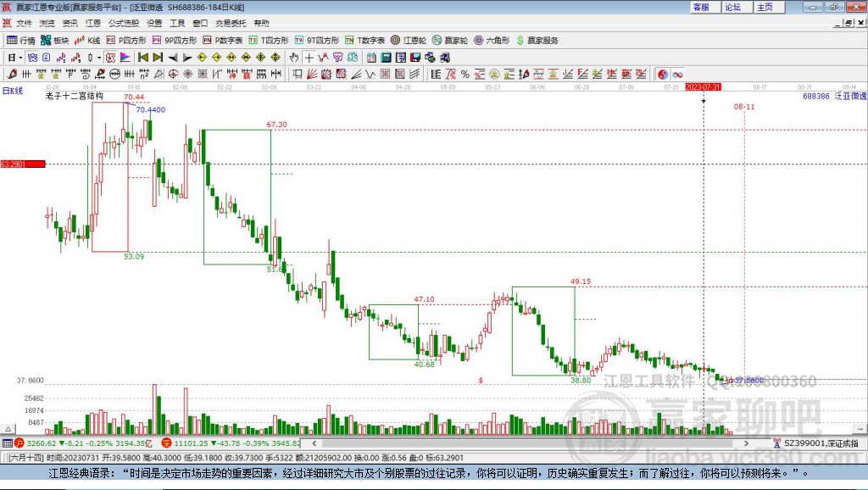Toggle the crosshair cursor tool
This screenshot has width=868, height=490.
(x=309, y=58)
